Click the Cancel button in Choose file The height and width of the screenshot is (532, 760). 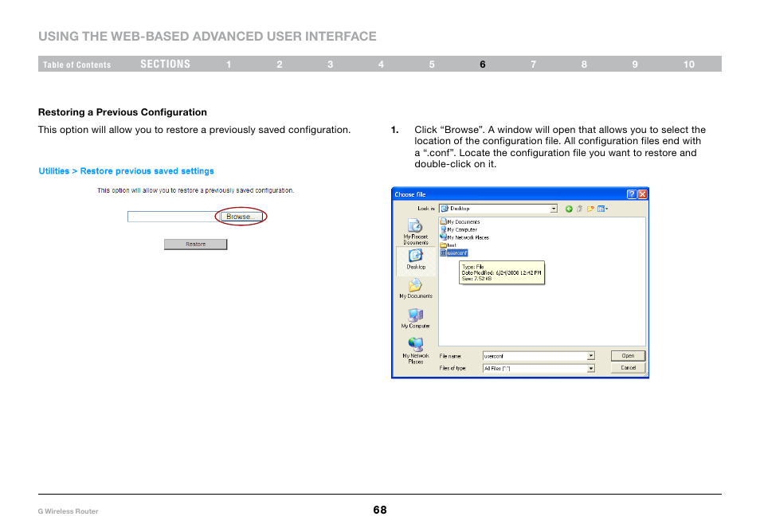628,368
